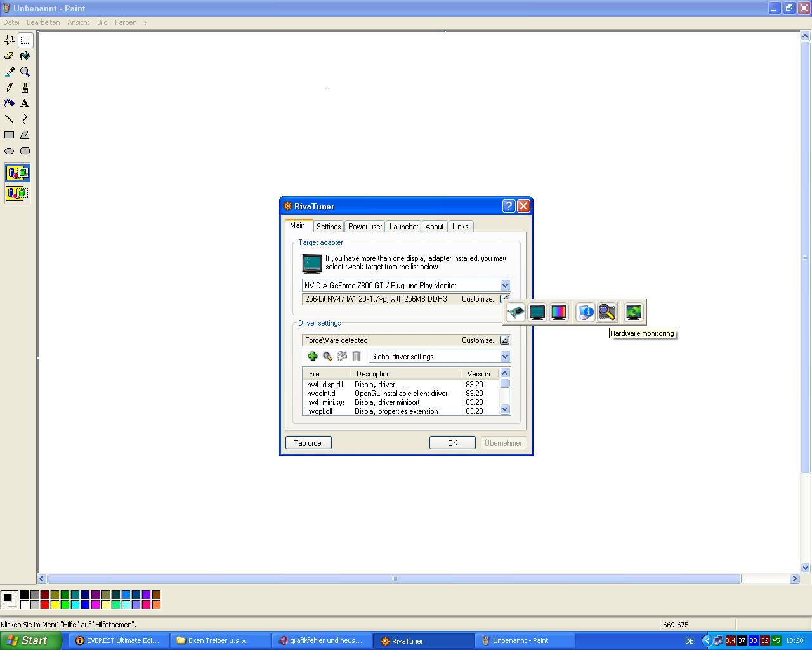The image size is (812, 650).
Task: Open the Bild menu
Action: pyautogui.click(x=102, y=22)
